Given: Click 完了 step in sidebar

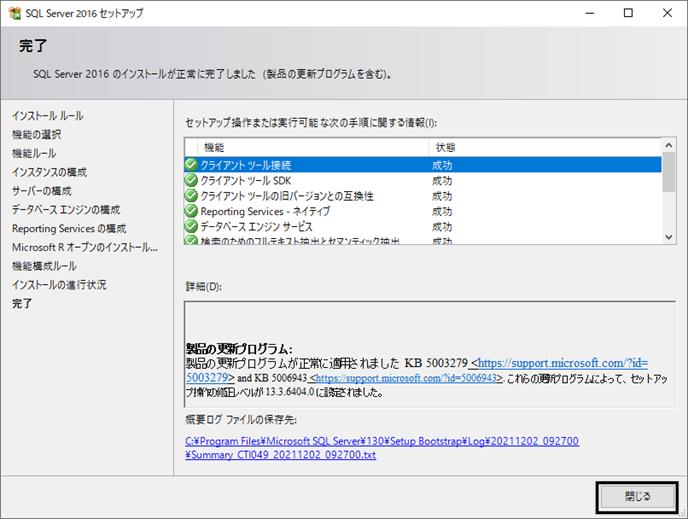Looking at the screenshot, I should pos(22,304).
